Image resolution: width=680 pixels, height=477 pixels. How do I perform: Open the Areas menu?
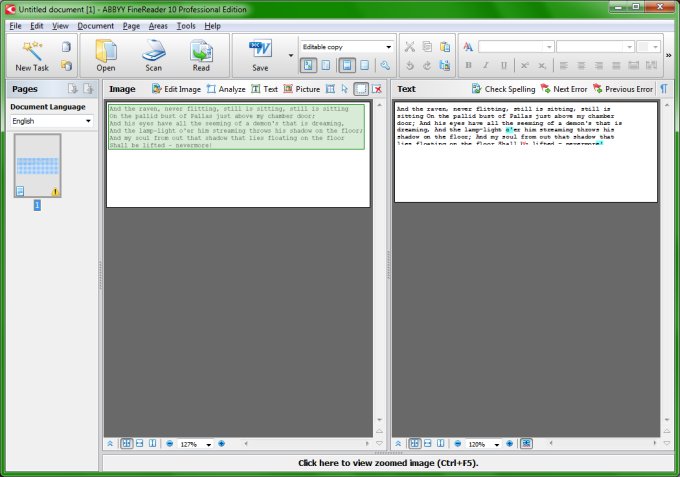[158, 26]
